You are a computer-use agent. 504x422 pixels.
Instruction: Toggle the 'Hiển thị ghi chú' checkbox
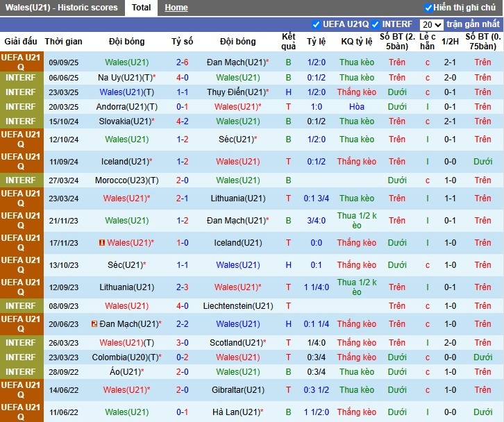coord(428,8)
